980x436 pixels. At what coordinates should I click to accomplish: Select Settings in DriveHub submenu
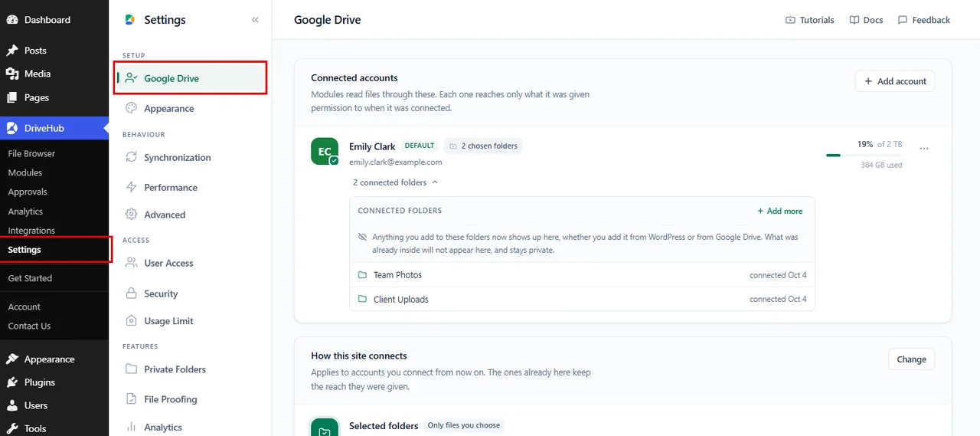click(x=24, y=250)
